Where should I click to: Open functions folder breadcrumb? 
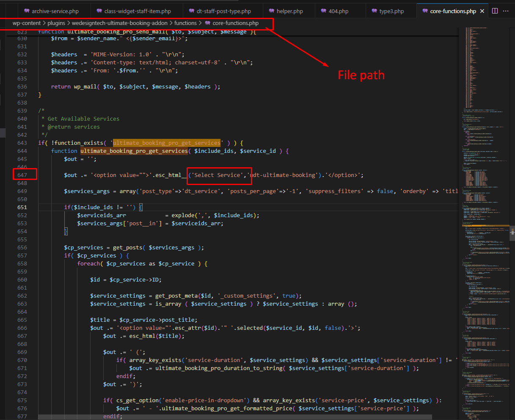click(x=185, y=23)
